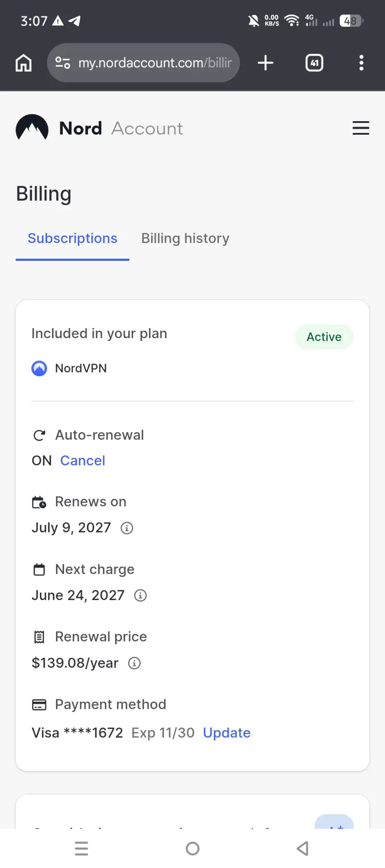The width and height of the screenshot is (385, 868).
Task: Open the tab switcher showing 41 tabs
Action: coord(315,63)
